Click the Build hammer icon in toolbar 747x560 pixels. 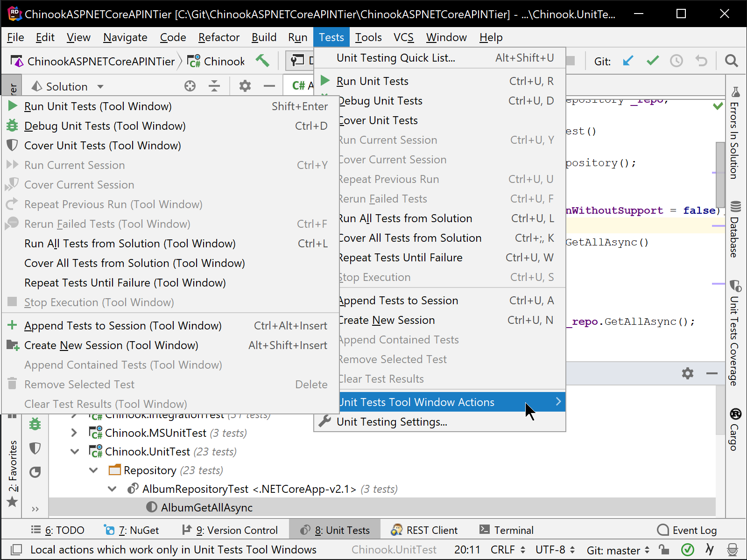pos(263,61)
